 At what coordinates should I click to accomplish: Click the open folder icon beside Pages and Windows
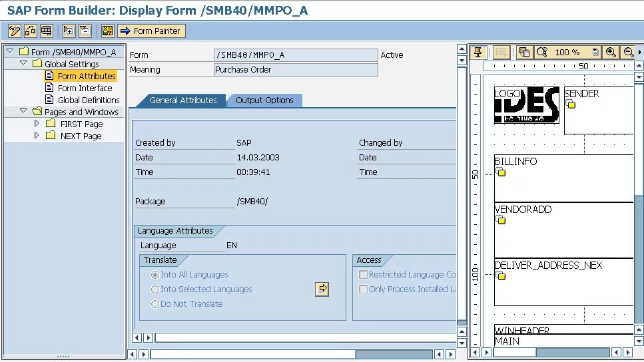pos(37,111)
